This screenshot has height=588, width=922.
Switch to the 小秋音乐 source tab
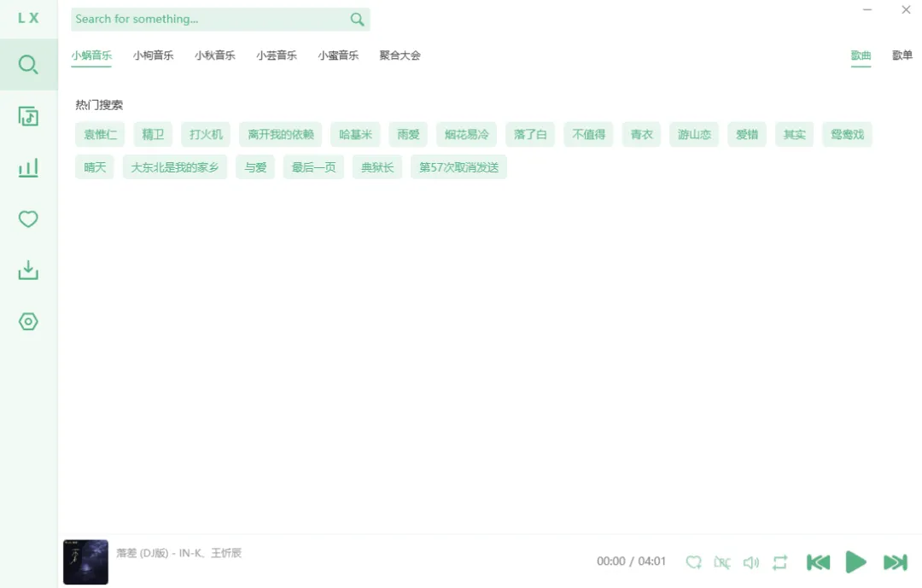(214, 55)
